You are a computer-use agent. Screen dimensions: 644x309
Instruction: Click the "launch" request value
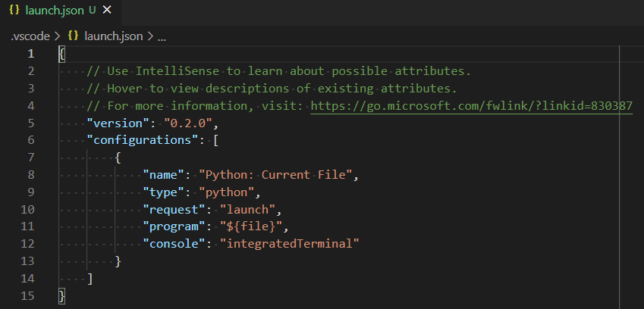[247, 210]
